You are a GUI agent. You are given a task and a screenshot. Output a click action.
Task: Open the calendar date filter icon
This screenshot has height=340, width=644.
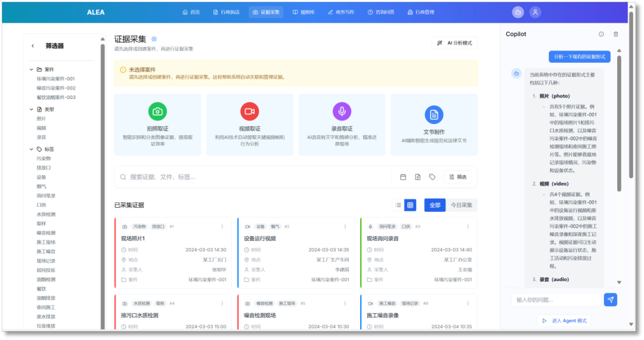403,177
